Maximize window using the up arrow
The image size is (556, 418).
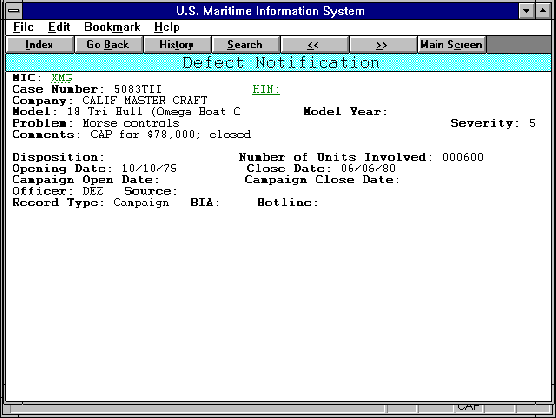point(543,11)
